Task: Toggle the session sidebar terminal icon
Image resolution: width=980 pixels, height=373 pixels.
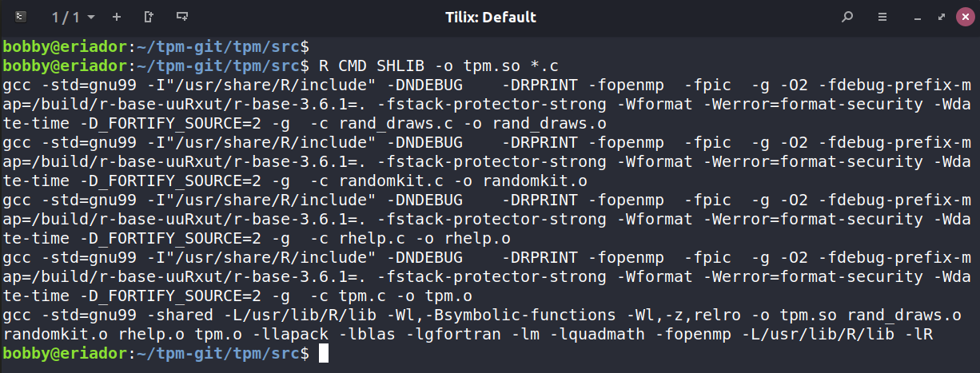Action: [22, 17]
